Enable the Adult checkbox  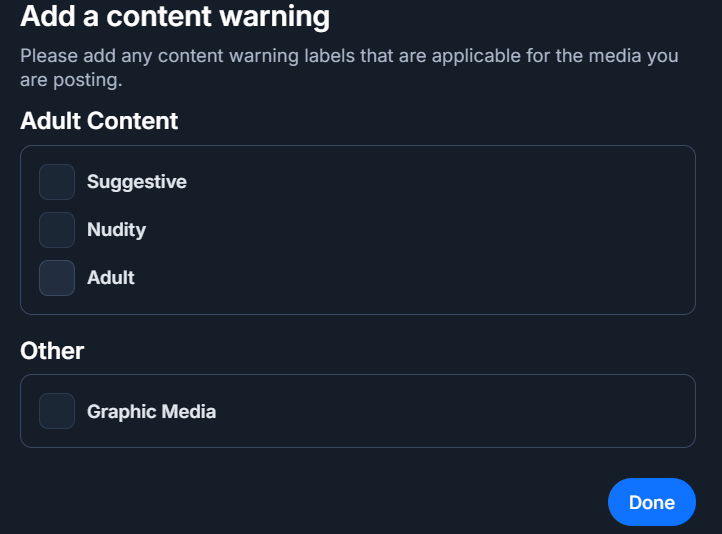(57, 278)
